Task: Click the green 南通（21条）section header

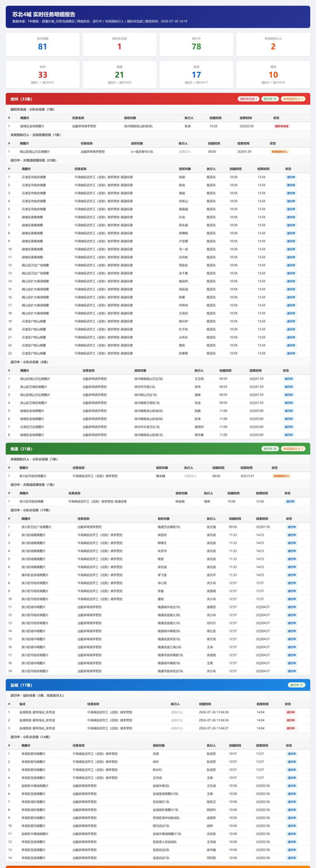Action: point(158,448)
